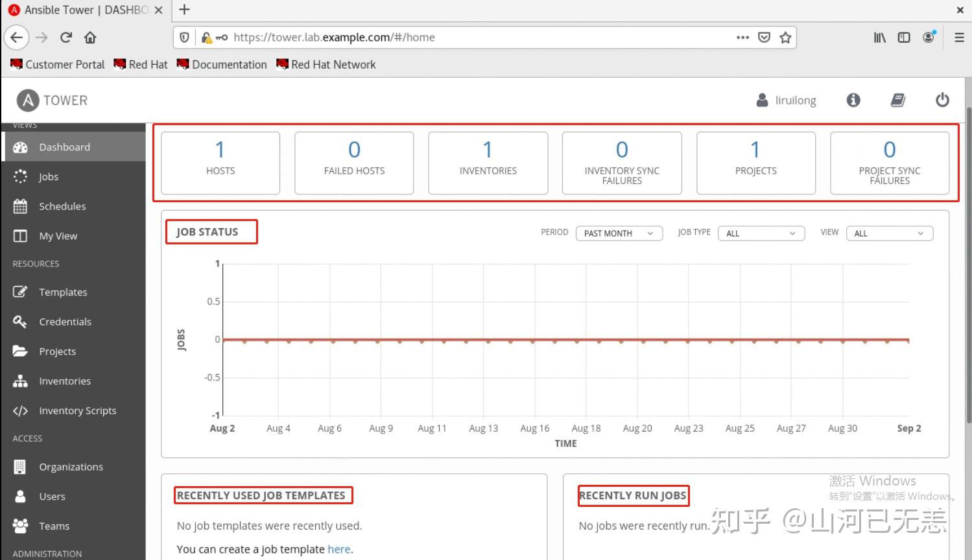
Task: Click the 'here' link to create a job template
Action: point(339,549)
